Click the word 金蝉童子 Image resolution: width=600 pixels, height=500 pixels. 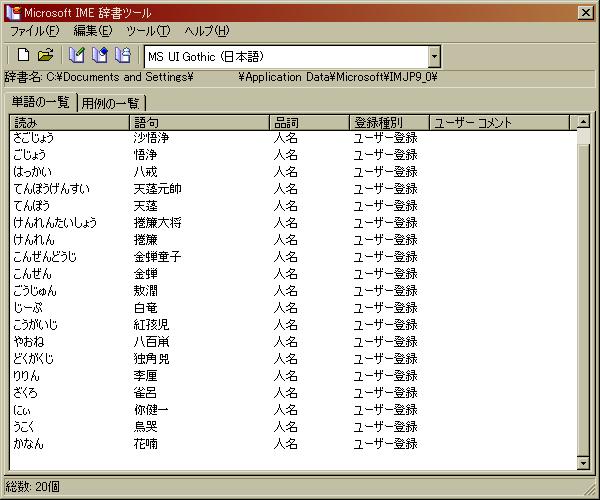tap(158, 257)
